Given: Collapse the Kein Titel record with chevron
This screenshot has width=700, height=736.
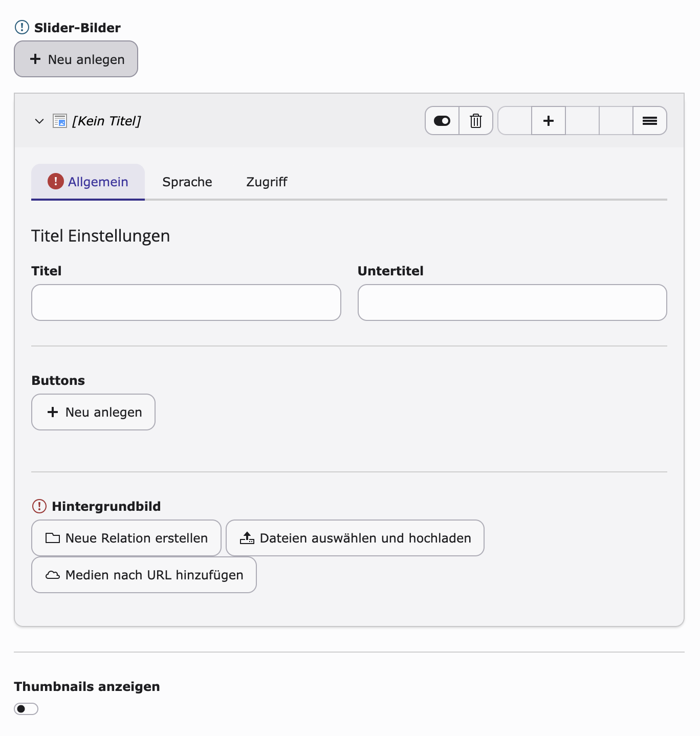Looking at the screenshot, I should [x=39, y=121].
